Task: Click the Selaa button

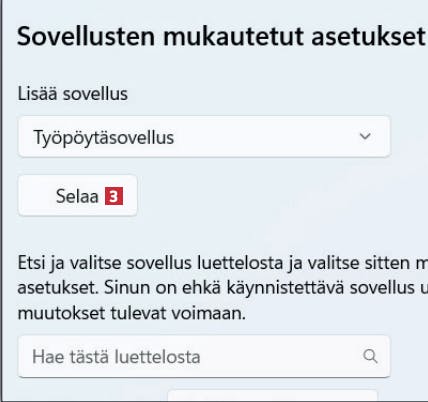Action: 78,196
